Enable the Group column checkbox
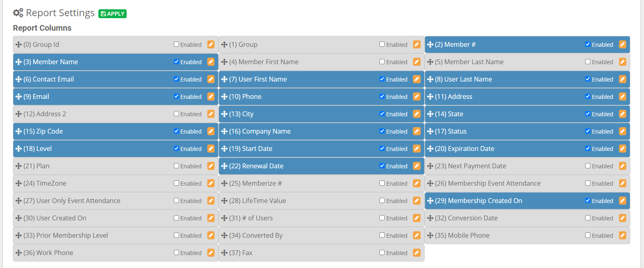 point(382,44)
